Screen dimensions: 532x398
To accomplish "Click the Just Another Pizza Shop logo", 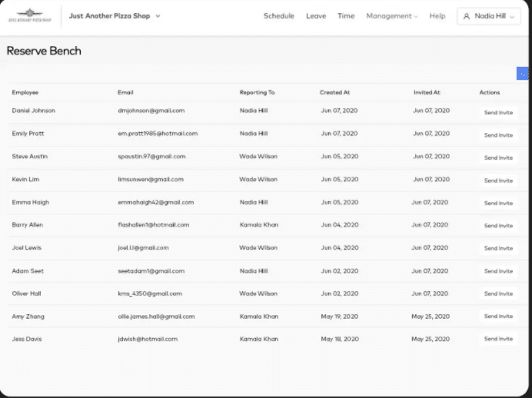I will [30, 15].
